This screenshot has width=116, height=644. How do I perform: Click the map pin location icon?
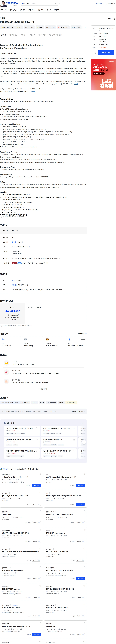(x=69, y=339)
